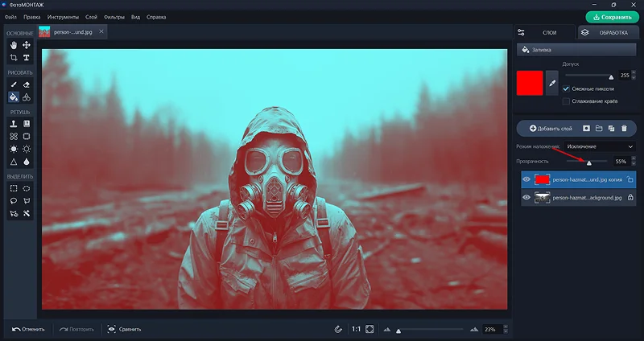Select the Brush tool
The image size is (644, 341).
point(14,84)
